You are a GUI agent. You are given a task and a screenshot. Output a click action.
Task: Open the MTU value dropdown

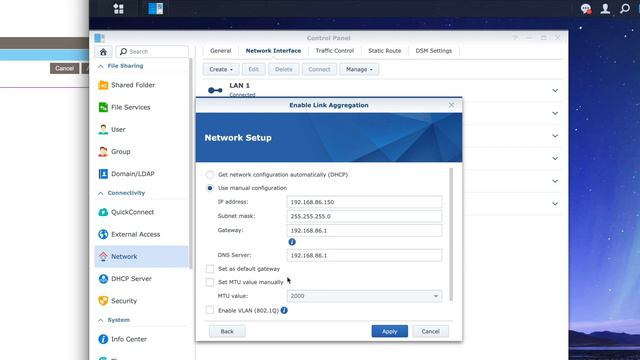pos(364,296)
